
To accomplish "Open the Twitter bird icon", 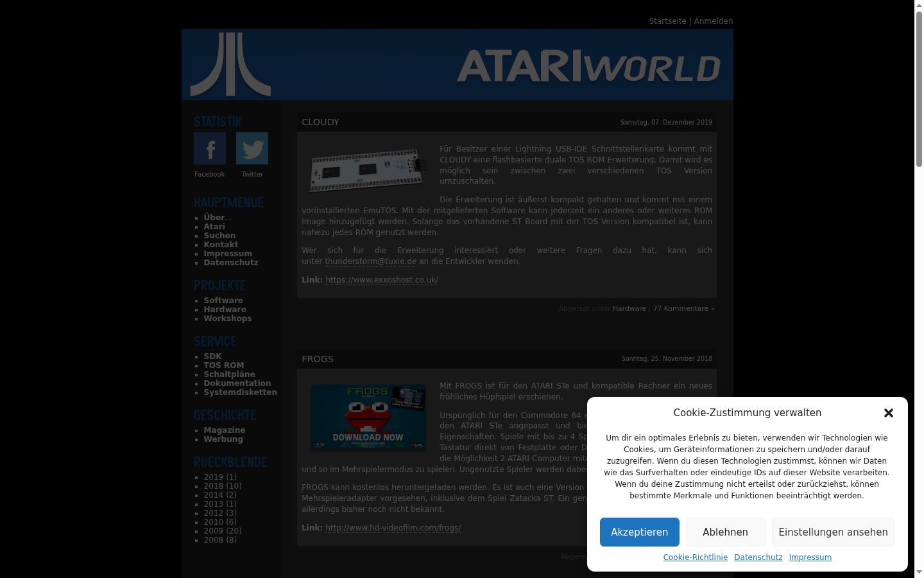I will (x=252, y=148).
